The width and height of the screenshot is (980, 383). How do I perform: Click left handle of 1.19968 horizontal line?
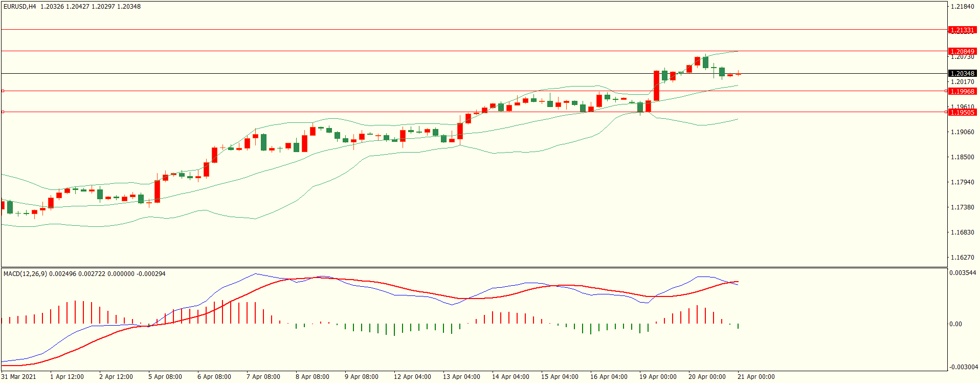coord(3,91)
